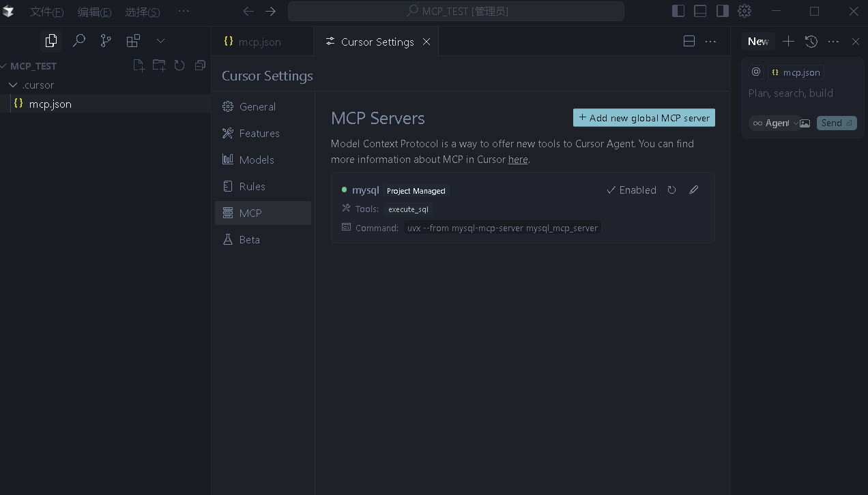The image size is (868, 495).
Task: Open the Extensions icon in activity bar
Action: (133, 41)
